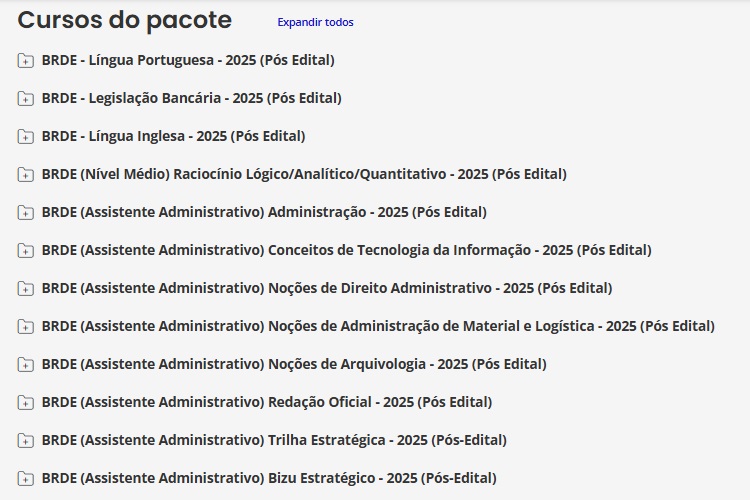
Task: Open the Trilha Estratégica folder icon
Action: 25,441
